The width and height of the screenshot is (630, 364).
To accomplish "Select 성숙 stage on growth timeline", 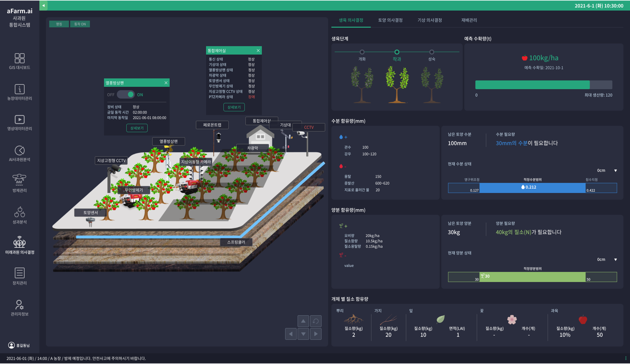I will click(432, 52).
